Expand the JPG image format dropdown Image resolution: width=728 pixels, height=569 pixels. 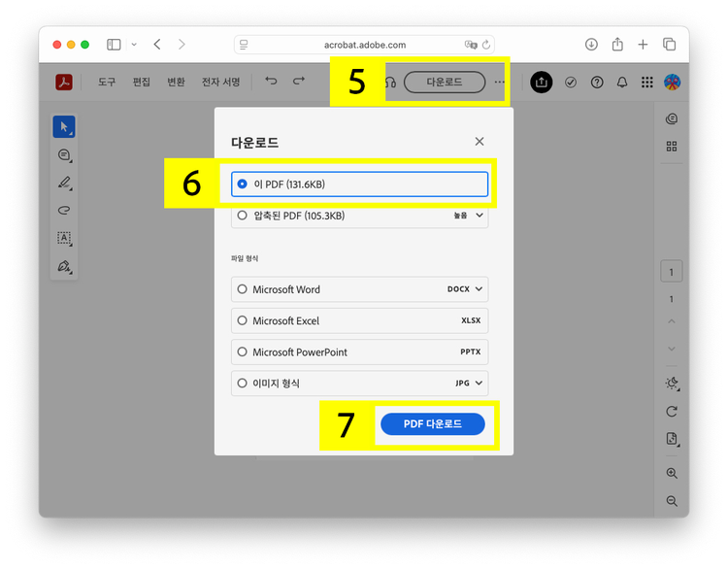coord(470,384)
